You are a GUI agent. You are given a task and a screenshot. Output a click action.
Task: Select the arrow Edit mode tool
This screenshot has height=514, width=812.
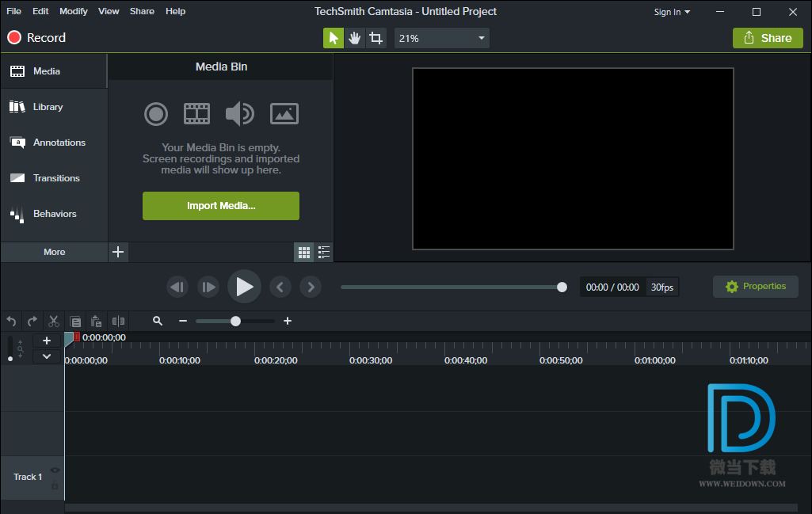coord(334,38)
